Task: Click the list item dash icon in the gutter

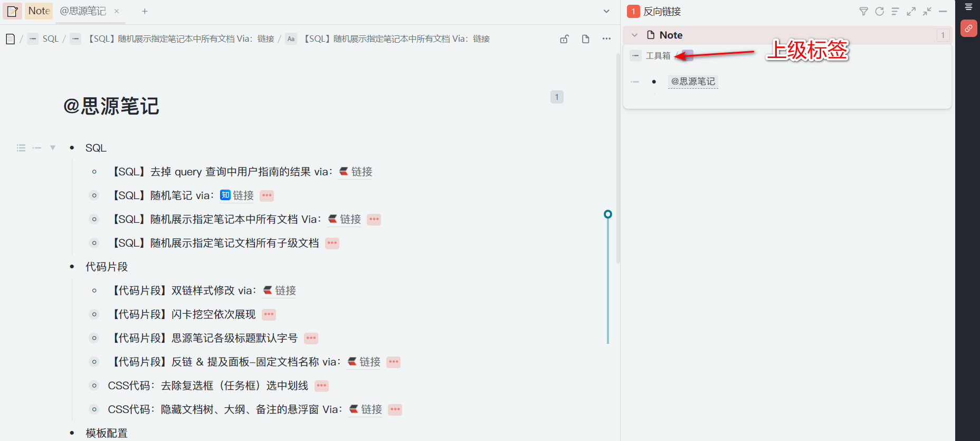Action: pos(37,148)
